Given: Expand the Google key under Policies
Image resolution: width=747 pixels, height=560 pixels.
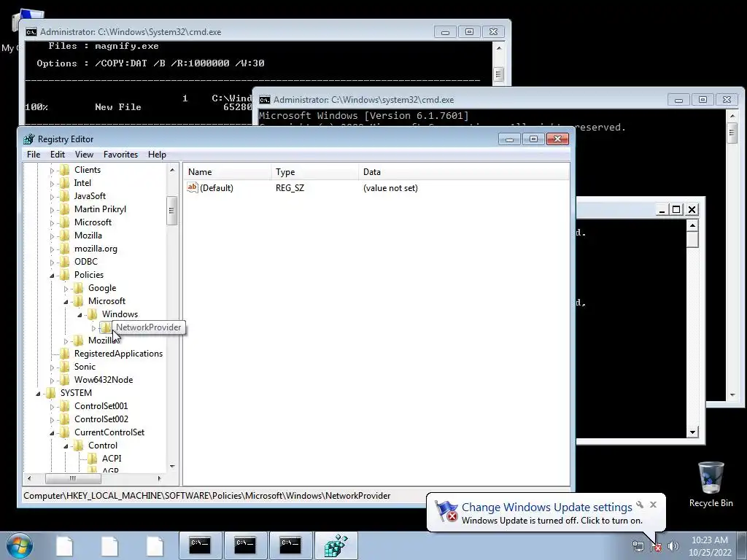Looking at the screenshot, I should (x=66, y=288).
